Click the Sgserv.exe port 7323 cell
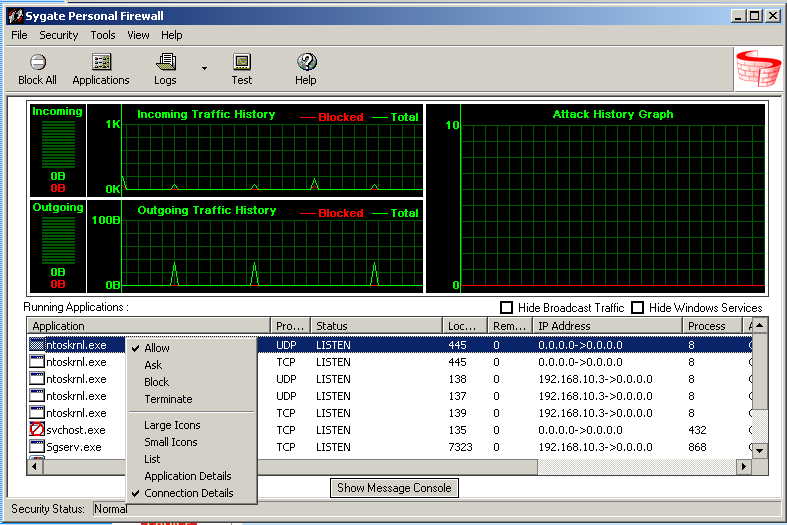The height and width of the screenshot is (525, 787). coord(460,447)
